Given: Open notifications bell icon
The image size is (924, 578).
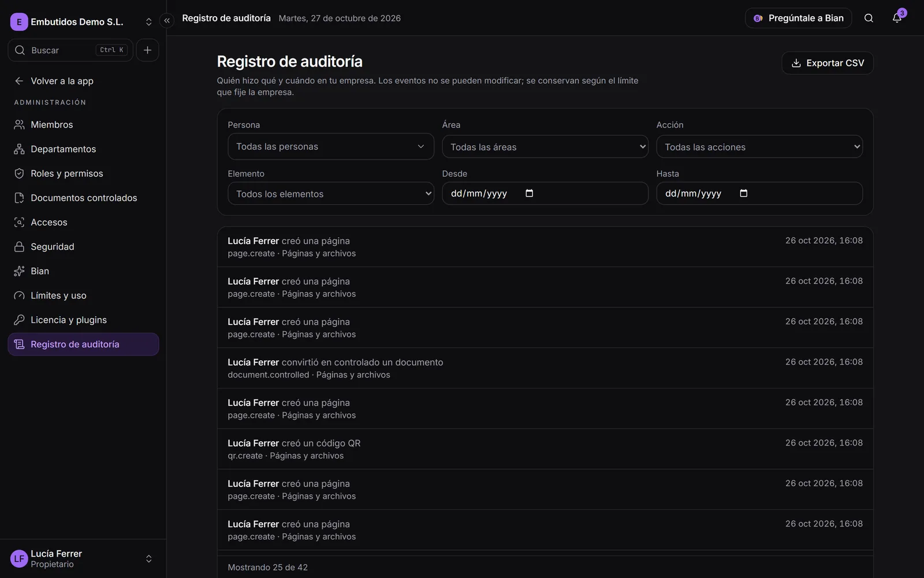Looking at the screenshot, I should tap(897, 18).
